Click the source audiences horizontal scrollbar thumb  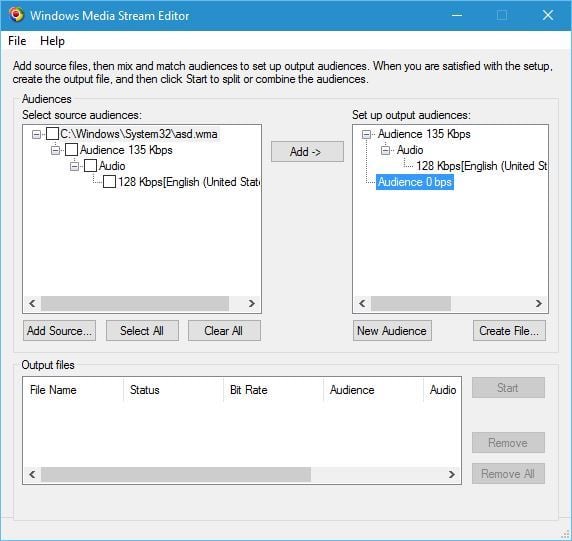click(x=135, y=303)
